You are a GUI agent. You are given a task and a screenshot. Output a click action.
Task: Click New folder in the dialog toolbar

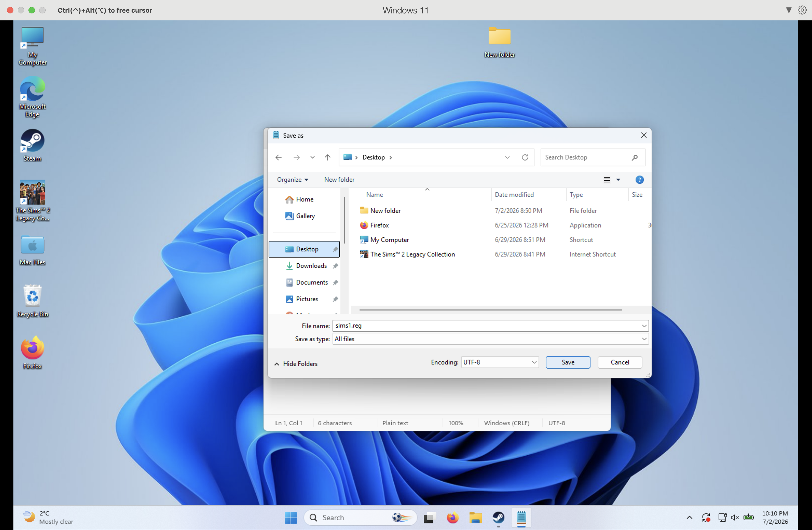coord(339,179)
